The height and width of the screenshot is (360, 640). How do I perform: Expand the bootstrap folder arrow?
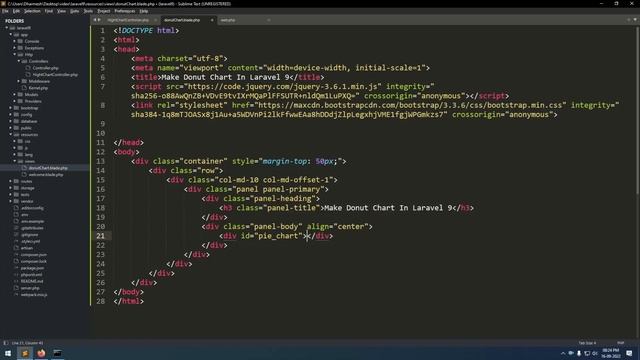(x=11, y=108)
